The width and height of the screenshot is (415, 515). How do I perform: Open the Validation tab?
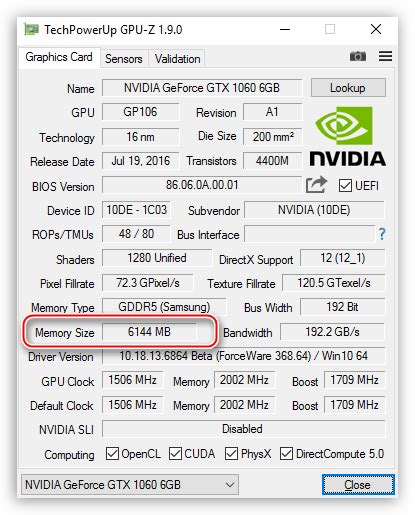click(x=177, y=59)
